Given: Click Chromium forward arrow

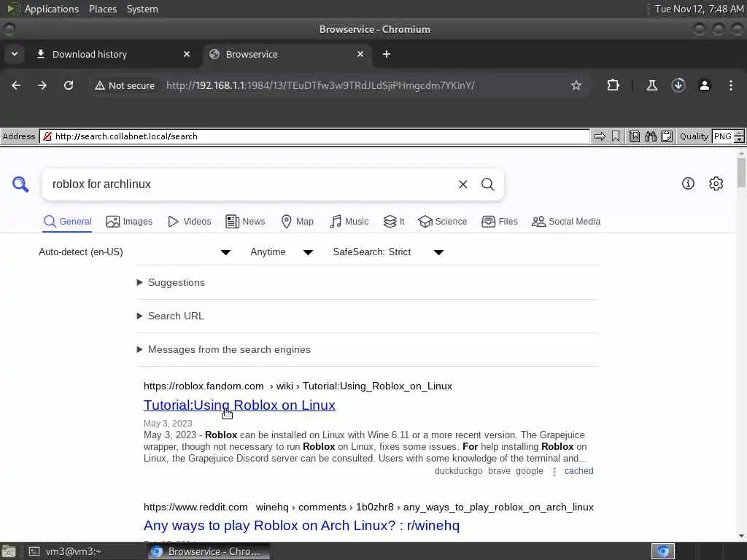Looking at the screenshot, I should tap(42, 85).
